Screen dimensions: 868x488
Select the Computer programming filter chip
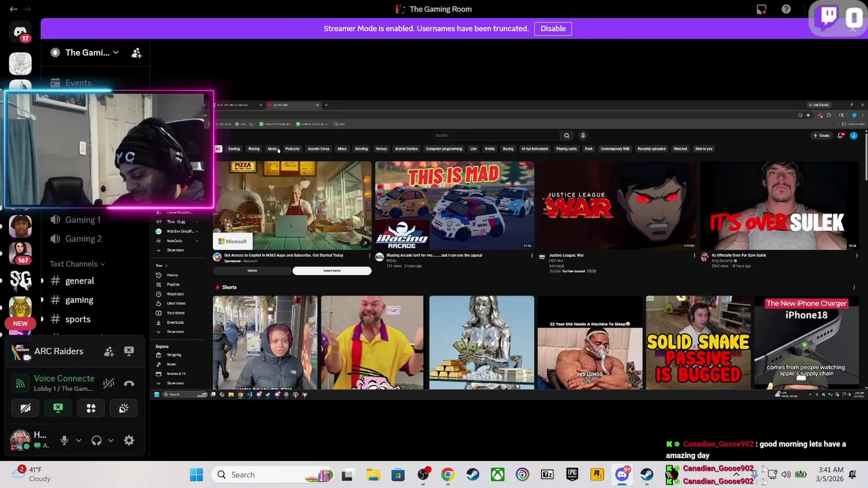click(444, 148)
